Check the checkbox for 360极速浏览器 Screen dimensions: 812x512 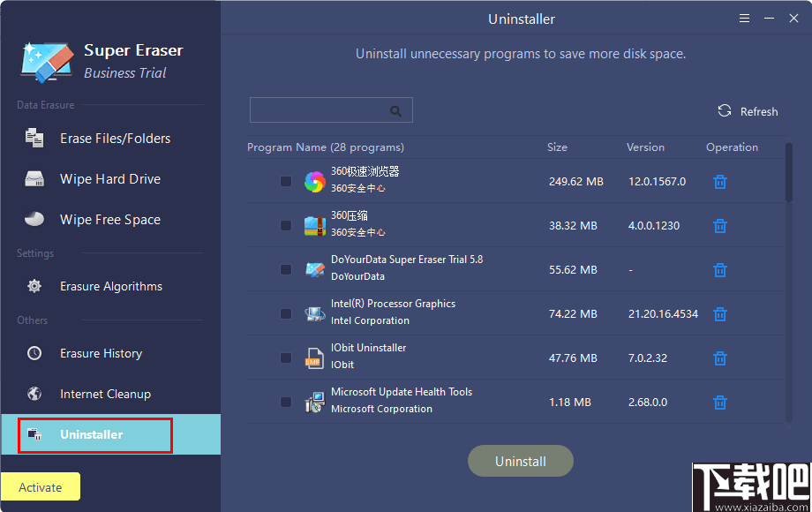tap(285, 181)
